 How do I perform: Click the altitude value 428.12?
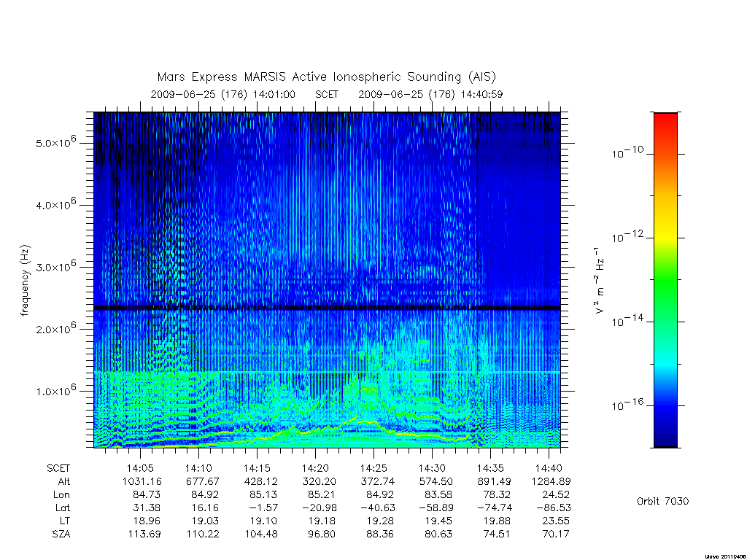point(260,481)
